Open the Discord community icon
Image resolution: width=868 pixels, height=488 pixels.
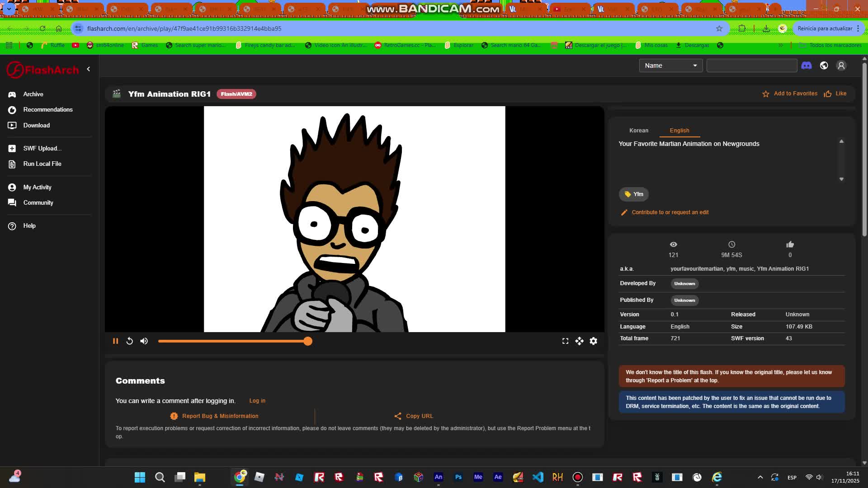[x=807, y=66]
